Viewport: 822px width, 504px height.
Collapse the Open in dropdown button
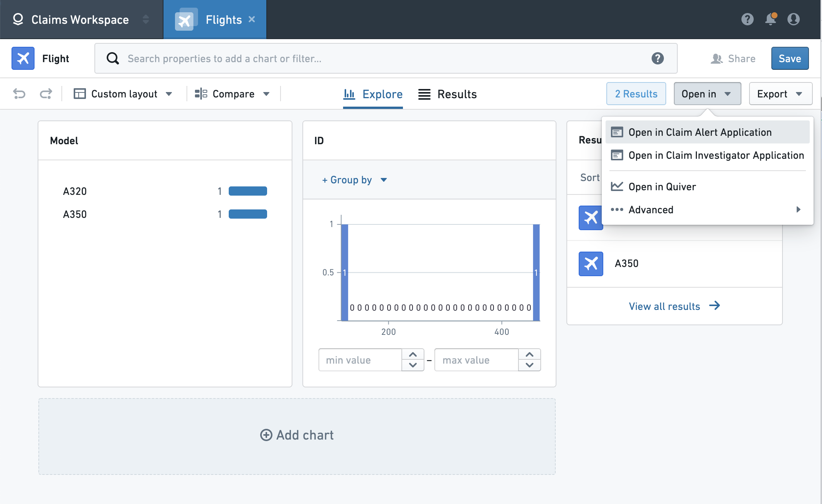[707, 94]
